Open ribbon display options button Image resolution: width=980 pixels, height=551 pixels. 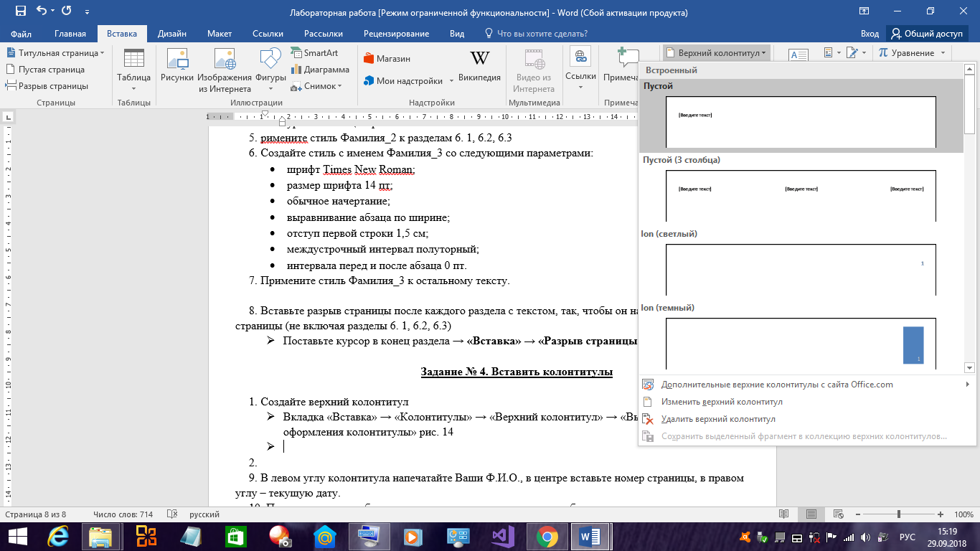865,11
